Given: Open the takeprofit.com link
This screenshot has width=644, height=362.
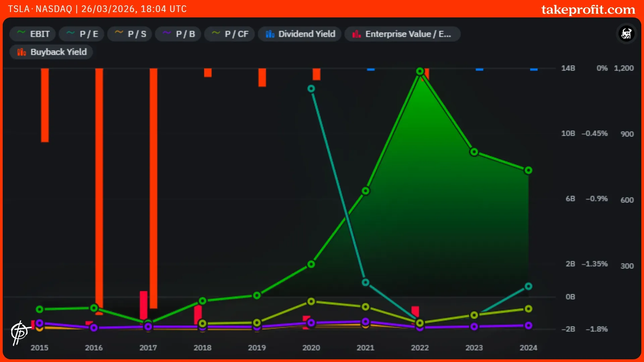Looking at the screenshot, I should (588, 9).
